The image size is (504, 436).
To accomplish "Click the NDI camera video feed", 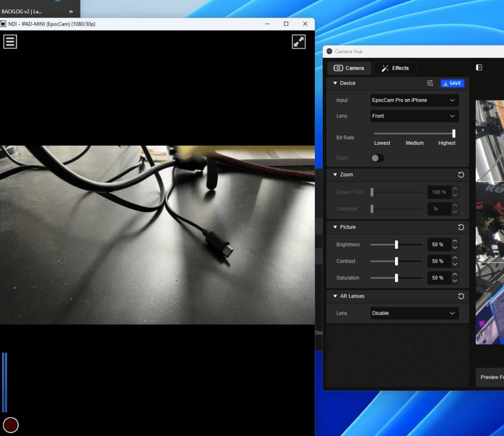I will pyautogui.click(x=157, y=235).
